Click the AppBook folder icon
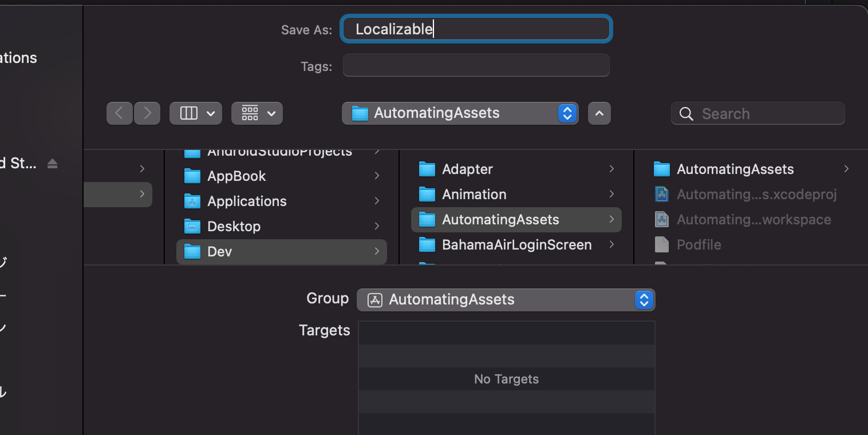Viewport: 868px width, 435px height. pos(192,176)
